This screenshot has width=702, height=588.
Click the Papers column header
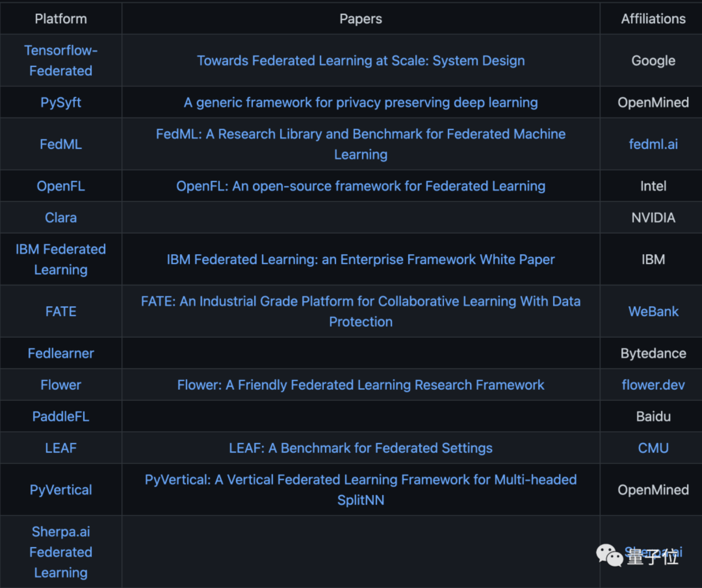coord(361,19)
